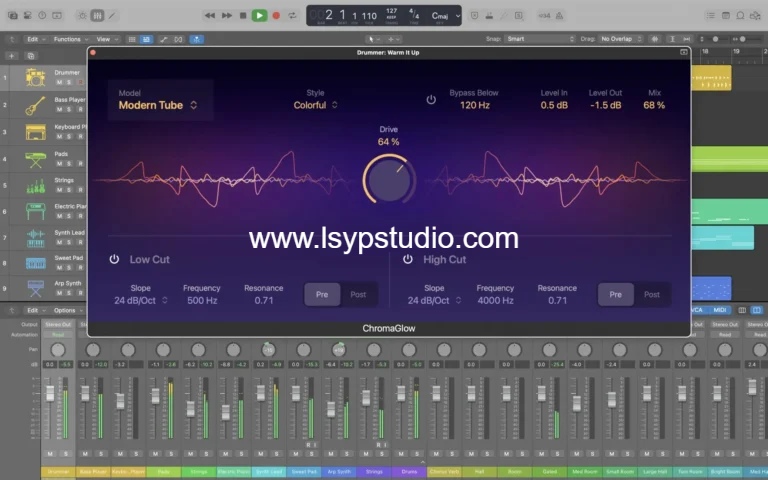Open Smart Controls from the control bar
The height and width of the screenshot is (480, 768).
[x=83, y=16]
